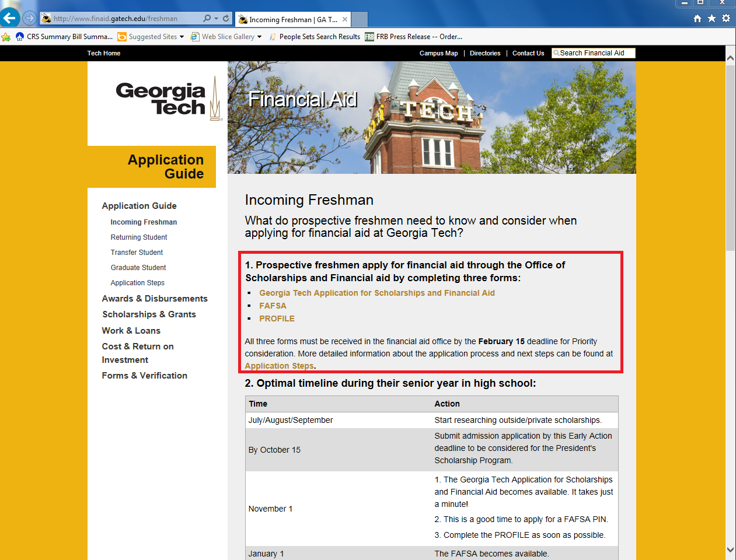This screenshot has height=560, width=736.
Task: Open the PROFILE link in the forms list
Action: tap(277, 318)
